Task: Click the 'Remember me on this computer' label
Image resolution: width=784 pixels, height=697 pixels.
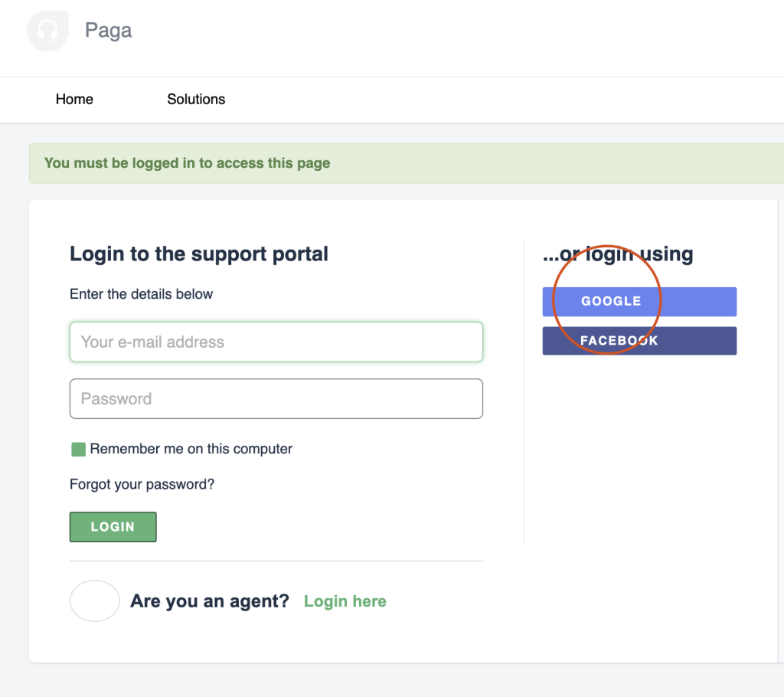Action: coord(191,449)
